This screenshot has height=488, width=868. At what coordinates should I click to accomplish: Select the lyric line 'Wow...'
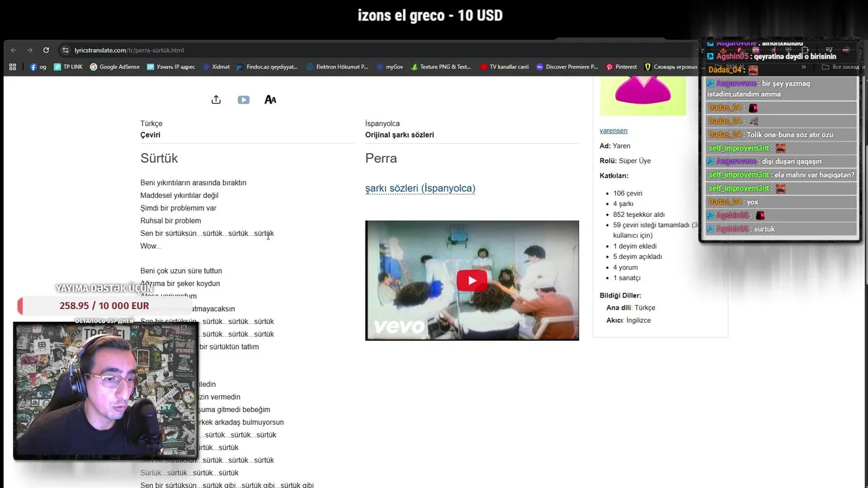point(151,246)
